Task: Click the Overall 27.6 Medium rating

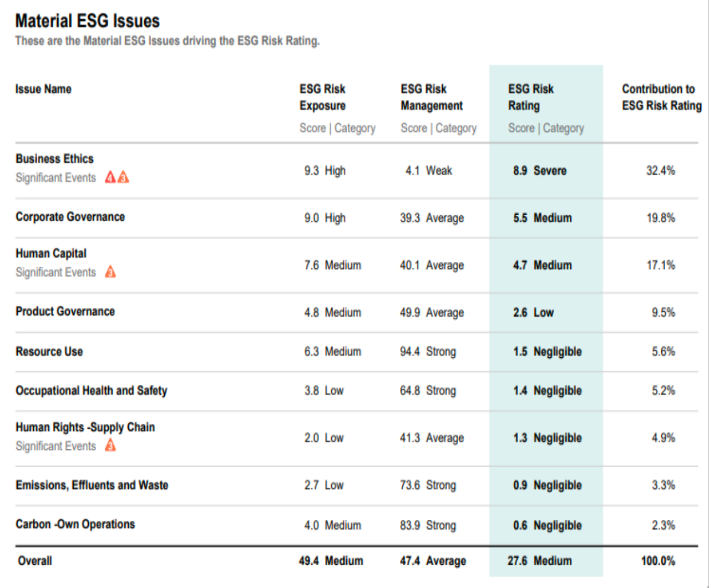Action: pos(539,561)
